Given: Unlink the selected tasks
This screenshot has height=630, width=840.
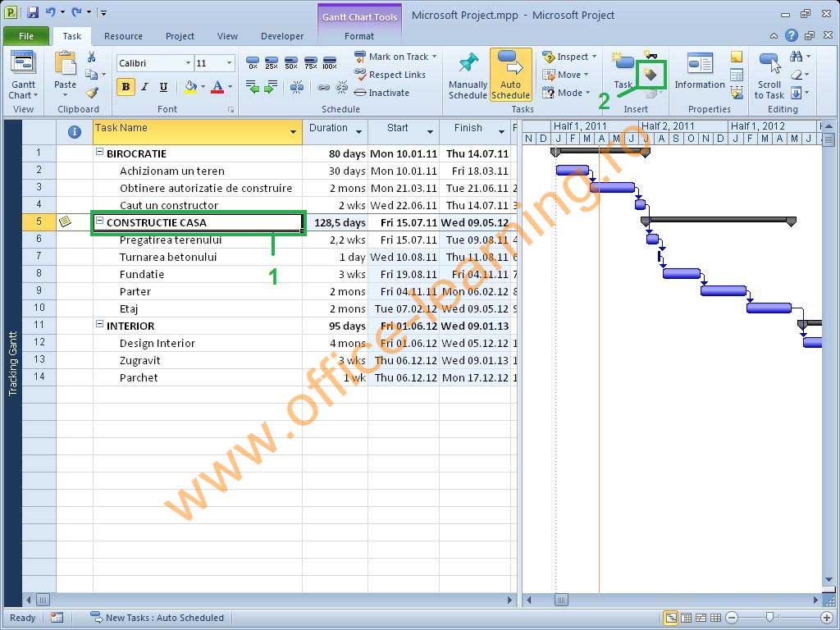Looking at the screenshot, I should pyautogui.click(x=341, y=87).
